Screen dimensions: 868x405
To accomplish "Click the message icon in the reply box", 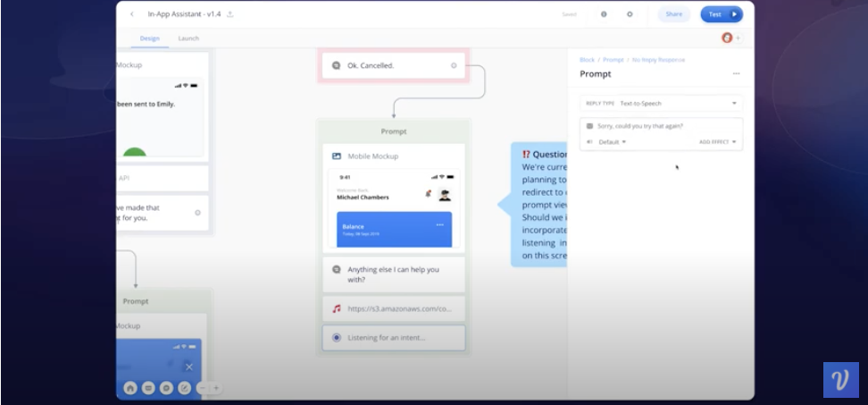I will click(589, 126).
